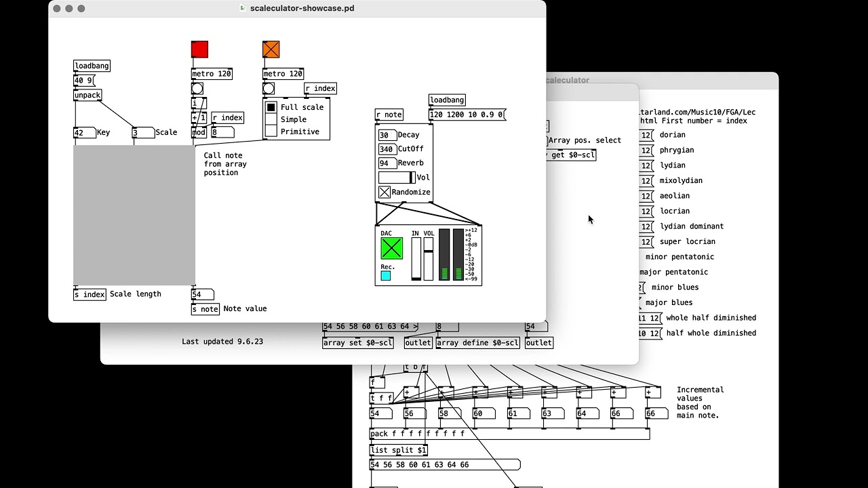Click the 'Incremental values based on main note.' comment
Screen dimensions: 868x488
701,403
